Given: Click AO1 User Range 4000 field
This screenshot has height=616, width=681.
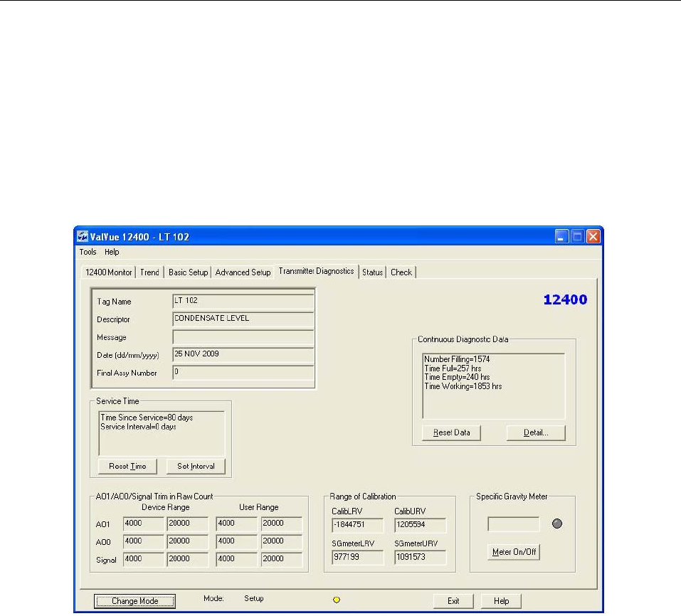Looking at the screenshot, I should pyautogui.click(x=237, y=524).
